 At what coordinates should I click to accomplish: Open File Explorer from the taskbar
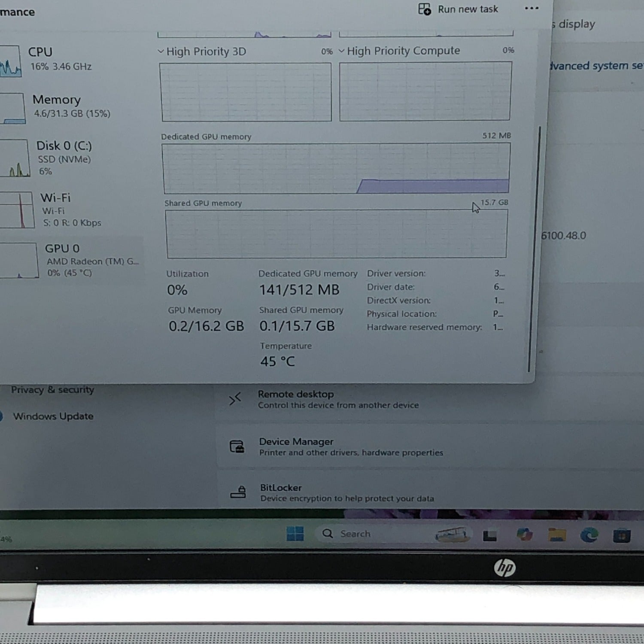click(556, 535)
